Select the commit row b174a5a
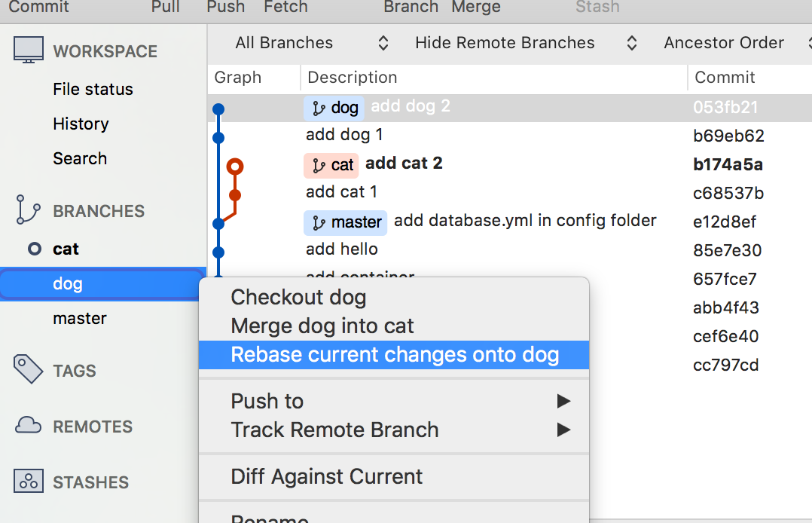Image resolution: width=812 pixels, height=523 pixels. pos(728,164)
